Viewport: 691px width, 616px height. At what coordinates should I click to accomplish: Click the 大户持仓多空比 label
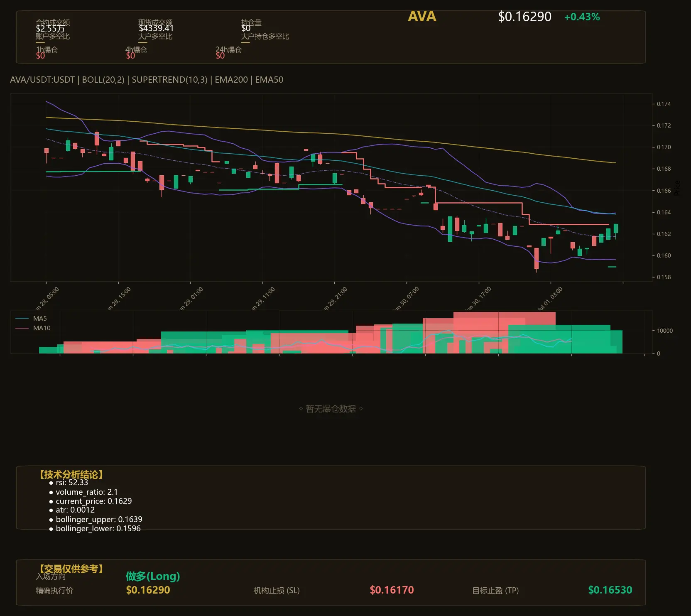point(265,36)
